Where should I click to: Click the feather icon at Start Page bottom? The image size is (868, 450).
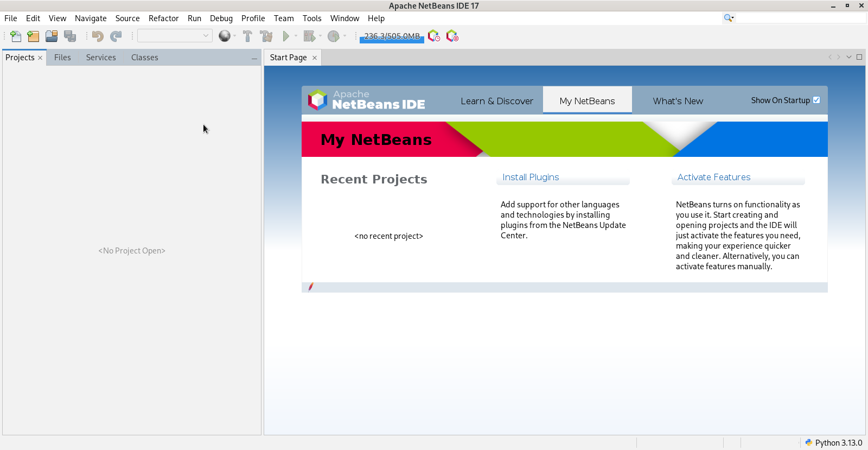point(311,287)
